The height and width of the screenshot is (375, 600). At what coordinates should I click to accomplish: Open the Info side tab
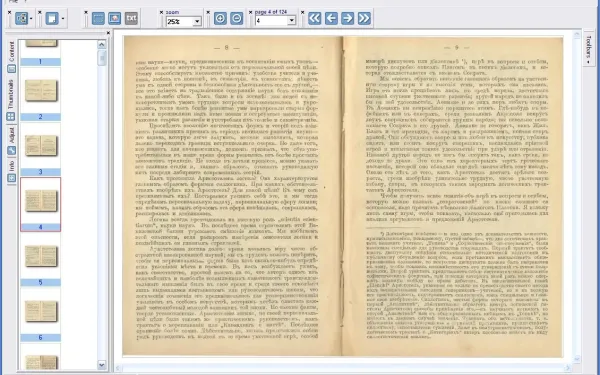(11, 171)
